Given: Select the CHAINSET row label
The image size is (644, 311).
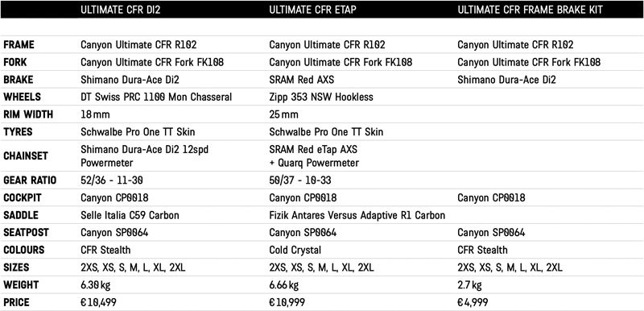Looking at the screenshot, I should 26,156.
